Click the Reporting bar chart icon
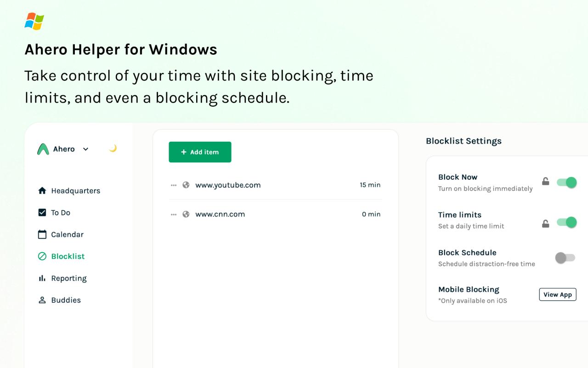 click(42, 278)
